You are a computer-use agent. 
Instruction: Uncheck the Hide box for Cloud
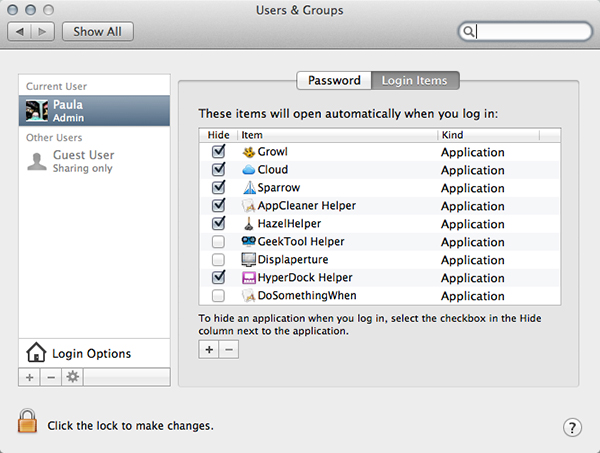[x=218, y=169]
